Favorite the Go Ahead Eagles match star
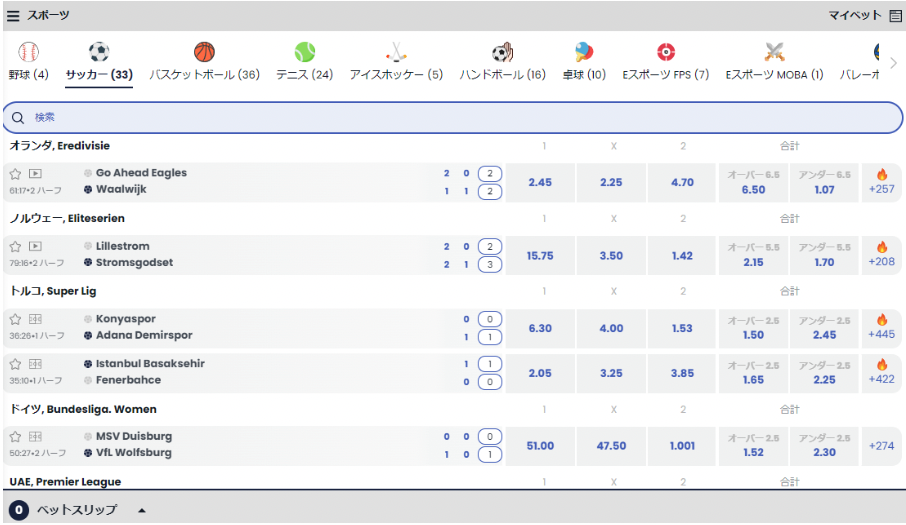This screenshot has width=906, height=525. (x=15, y=173)
